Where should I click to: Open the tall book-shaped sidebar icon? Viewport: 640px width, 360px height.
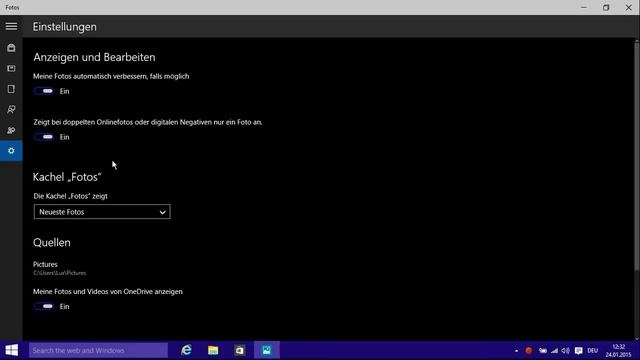coord(11,89)
